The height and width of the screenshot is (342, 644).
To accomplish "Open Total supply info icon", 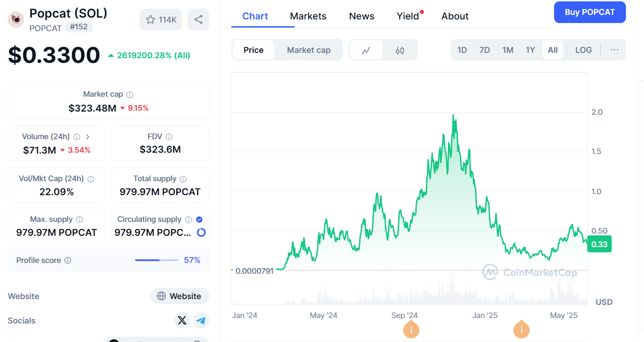I will (183, 179).
